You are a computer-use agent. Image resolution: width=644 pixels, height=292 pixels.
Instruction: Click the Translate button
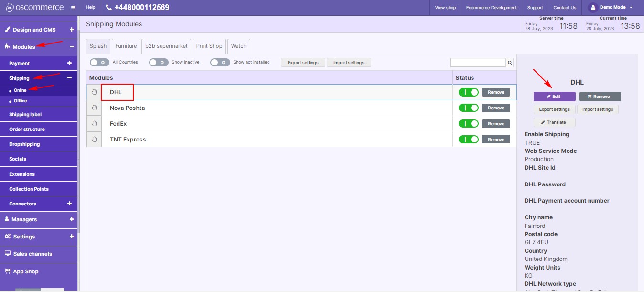[554, 122]
